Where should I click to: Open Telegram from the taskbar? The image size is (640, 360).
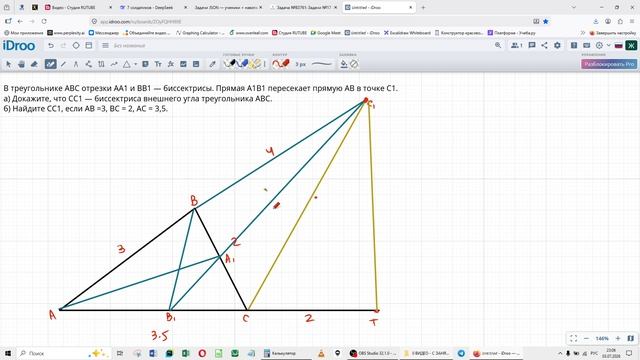click(x=461, y=353)
